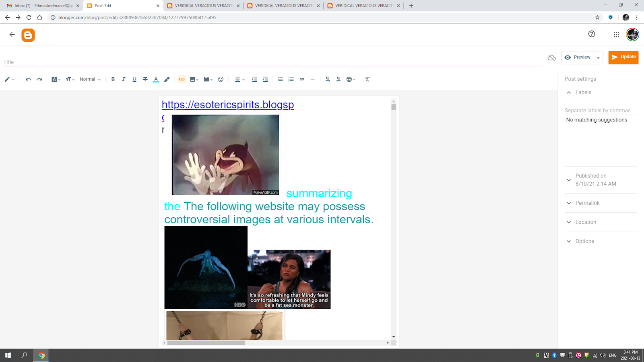Open the Preview options dropdown arrow

tap(598, 58)
